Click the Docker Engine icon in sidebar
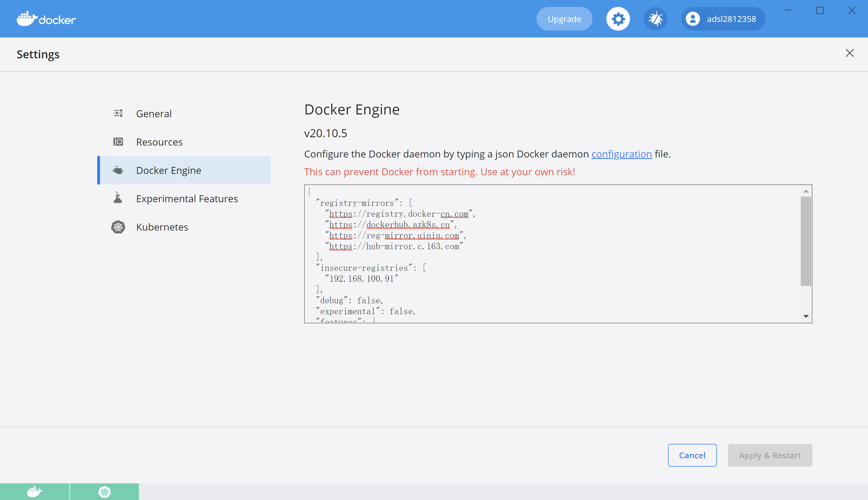Screen dimensions: 868x500 [x=118, y=170]
